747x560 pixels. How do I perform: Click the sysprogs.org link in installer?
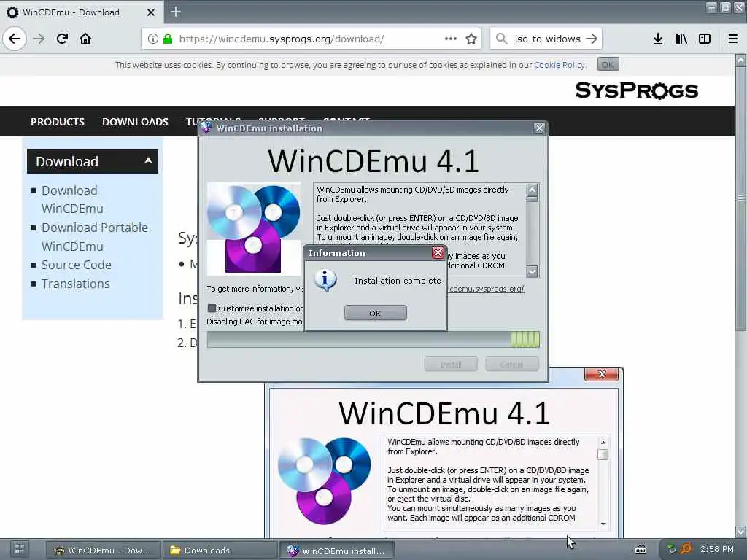tap(485, 289)
